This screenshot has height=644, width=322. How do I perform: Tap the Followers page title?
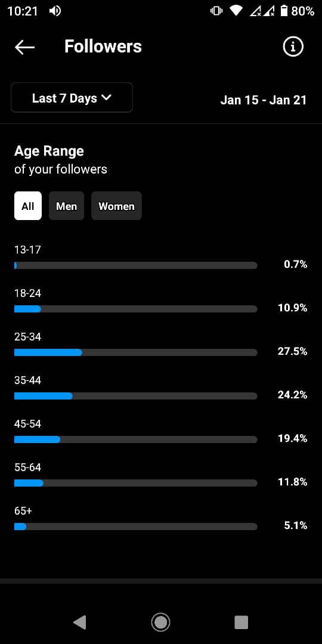(103, 47)
